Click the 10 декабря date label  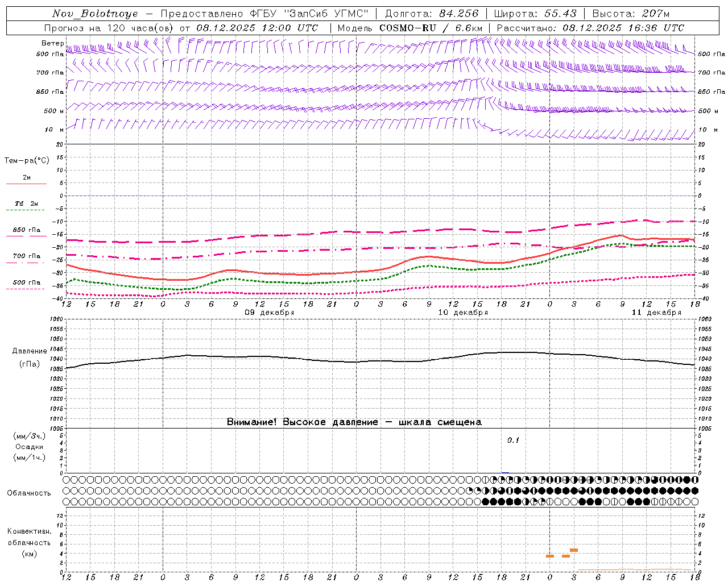click(x=463, y=313)
